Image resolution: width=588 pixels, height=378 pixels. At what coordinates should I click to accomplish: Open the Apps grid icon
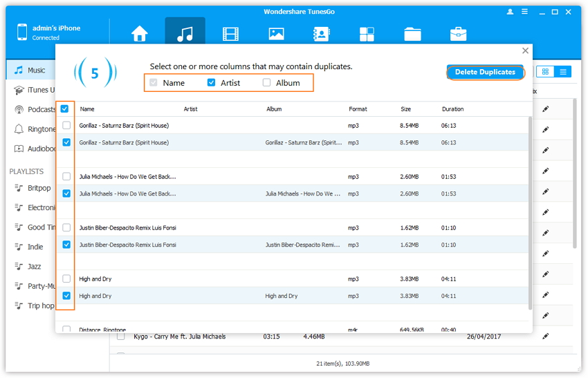tap(367, 34)
